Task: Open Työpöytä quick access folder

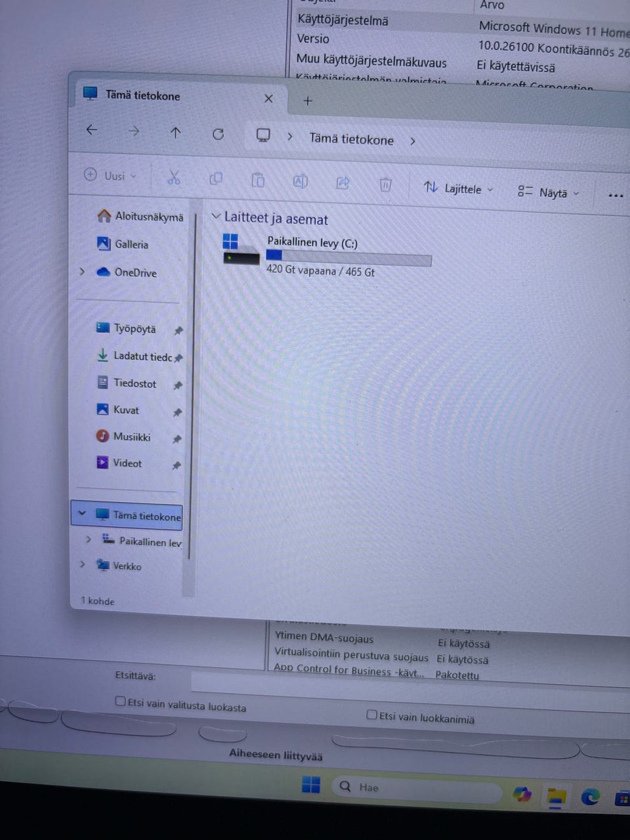Action: 126,328
